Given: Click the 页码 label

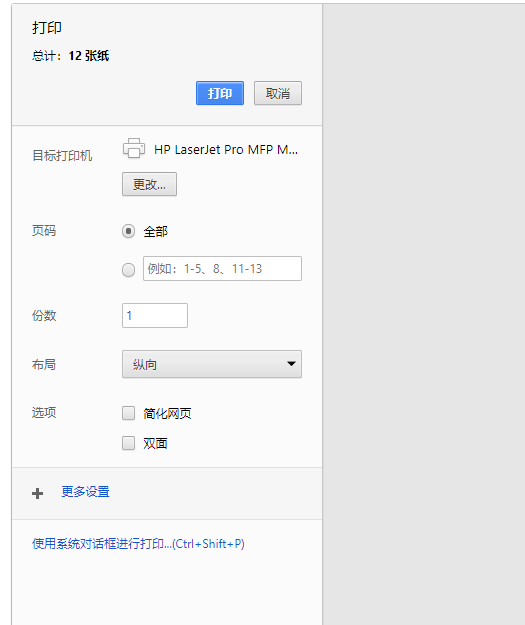Looking at the screenshot, I should tap(44, 230).
